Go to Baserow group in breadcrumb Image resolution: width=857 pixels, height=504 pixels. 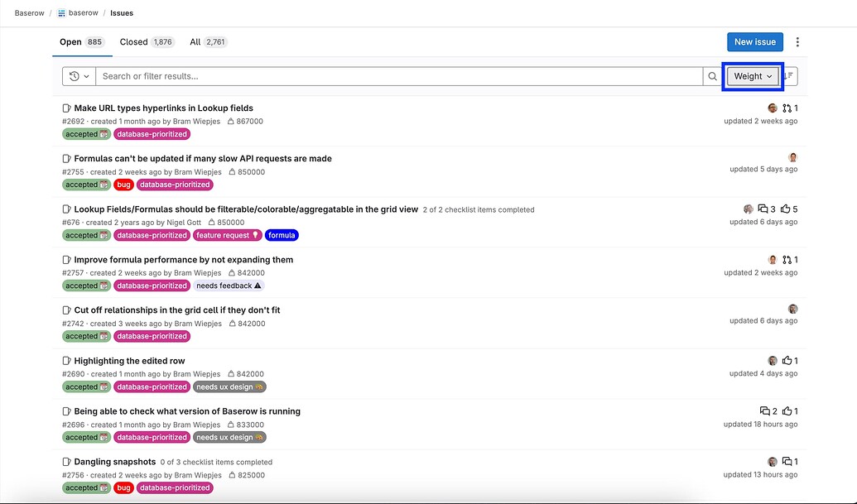tap(30, 13)
